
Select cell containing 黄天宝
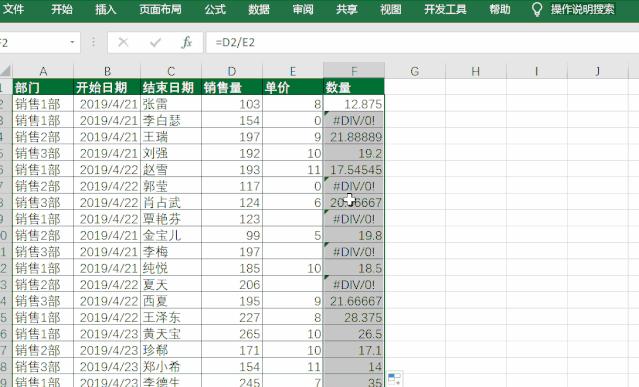[171, 334]
